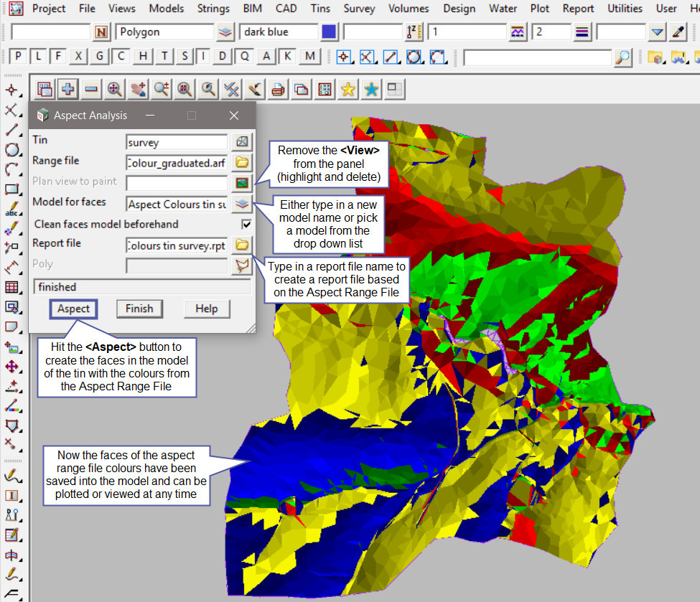Toggle the P snap button
Image resolution: width=700 pixels, height=602 pixels.
coord(19,57)
